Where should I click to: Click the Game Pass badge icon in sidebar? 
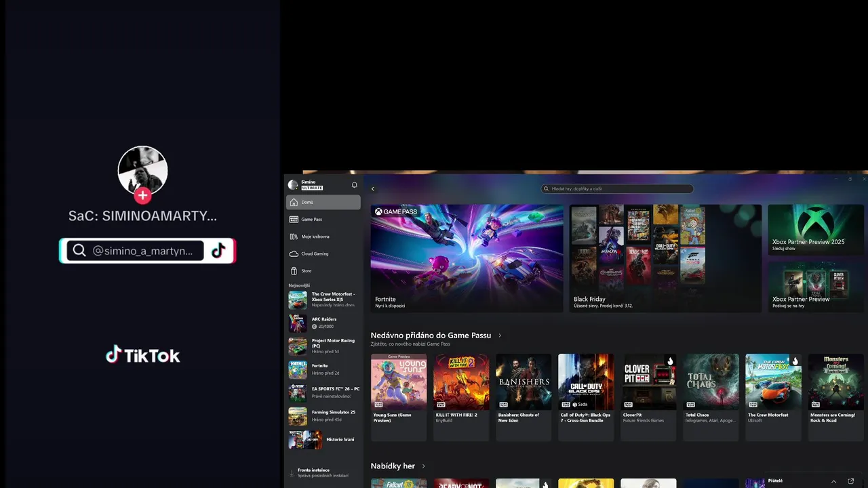point(294,220)
